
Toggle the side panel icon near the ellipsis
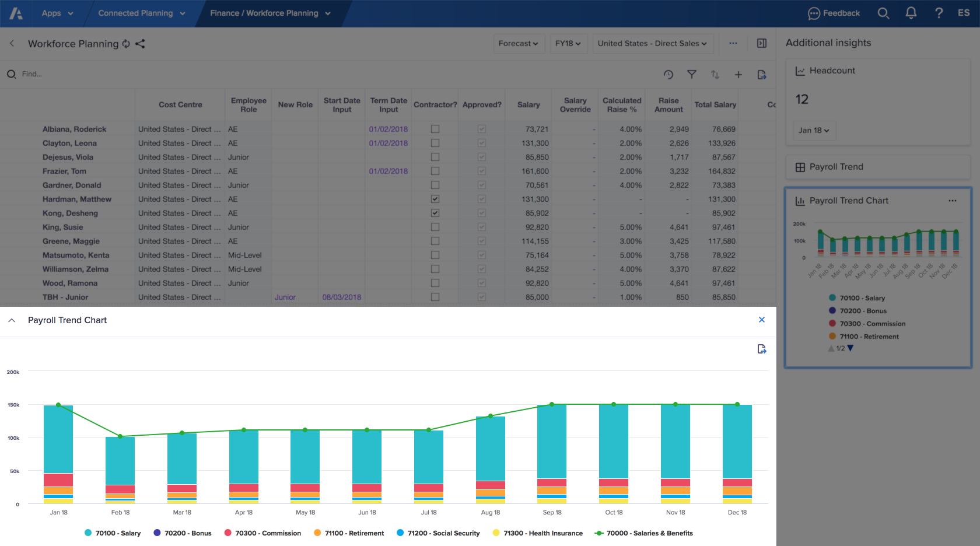pos(761,44)
